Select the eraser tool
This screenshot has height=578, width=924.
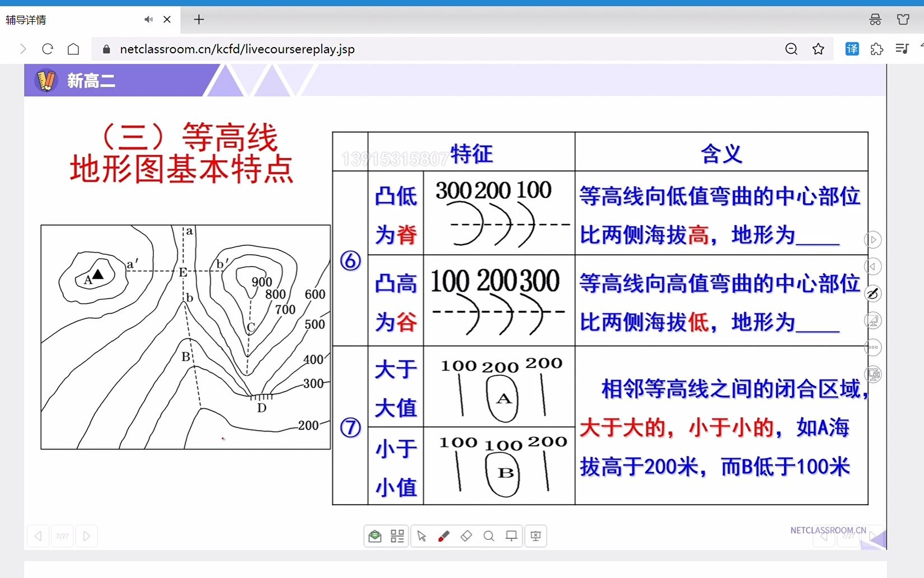coord(466,536)
